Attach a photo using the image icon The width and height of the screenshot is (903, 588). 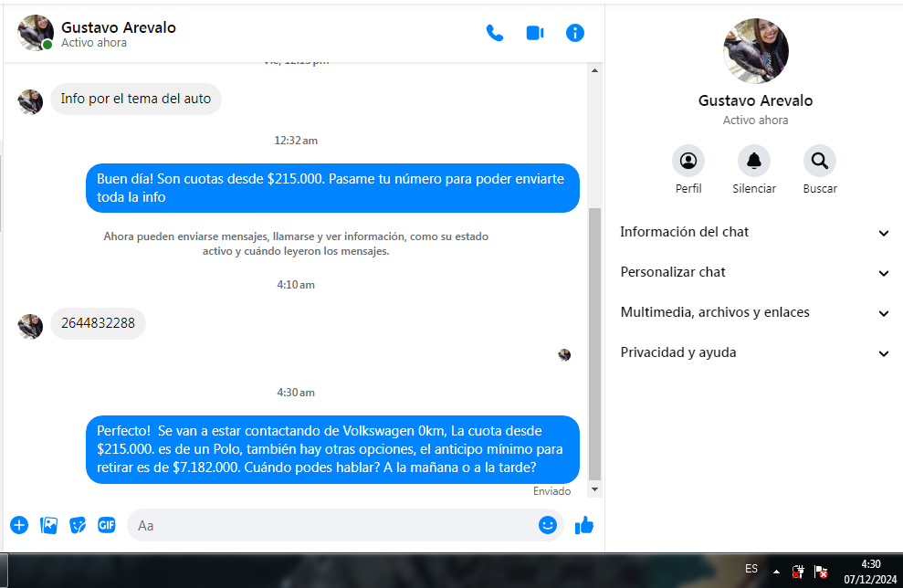pyautogui.click(x=49, y=525)
